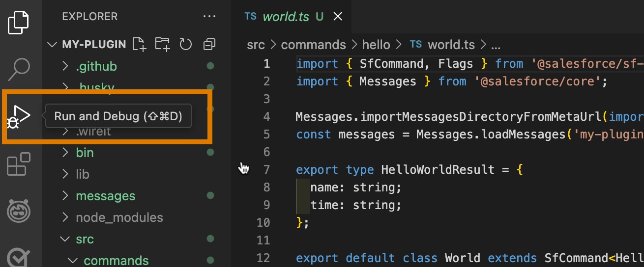Viewport: 644px width, 267px height.
Task: Click 'time: string;' on line 9
Action: click(x=356, y=205)
